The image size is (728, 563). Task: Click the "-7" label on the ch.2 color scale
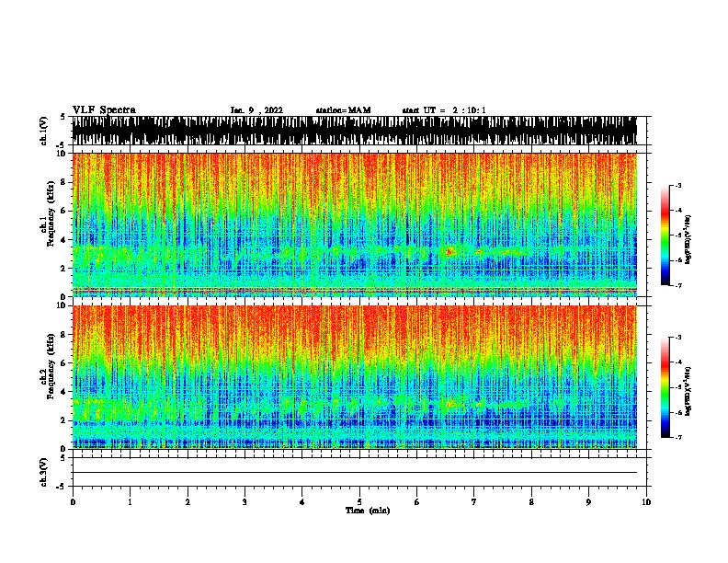tap(678, 438)
